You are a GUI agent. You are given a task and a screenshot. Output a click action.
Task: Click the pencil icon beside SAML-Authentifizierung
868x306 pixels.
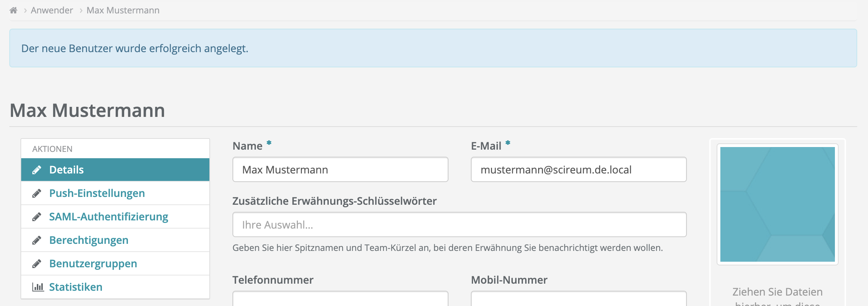pos(36,217)
